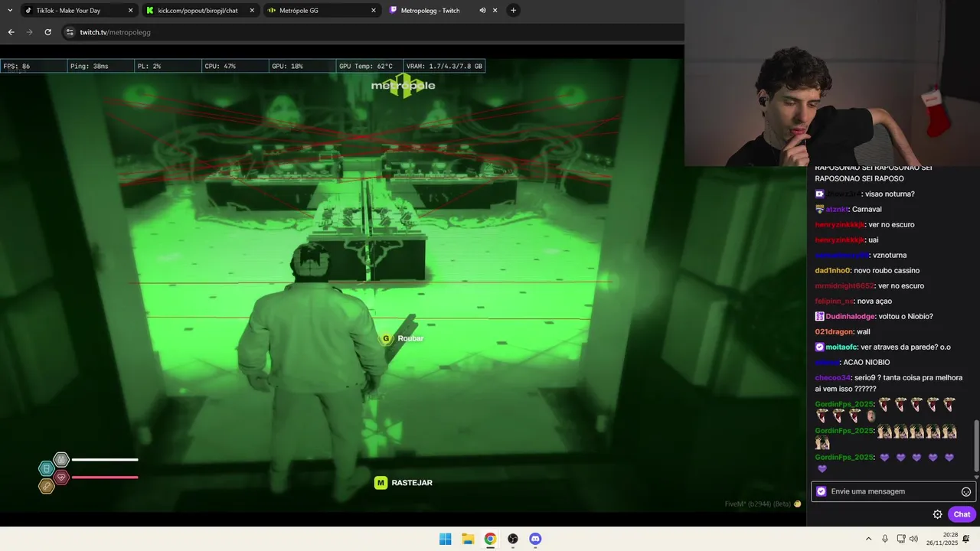View site information icon in address bar

(x=70, y=32)
